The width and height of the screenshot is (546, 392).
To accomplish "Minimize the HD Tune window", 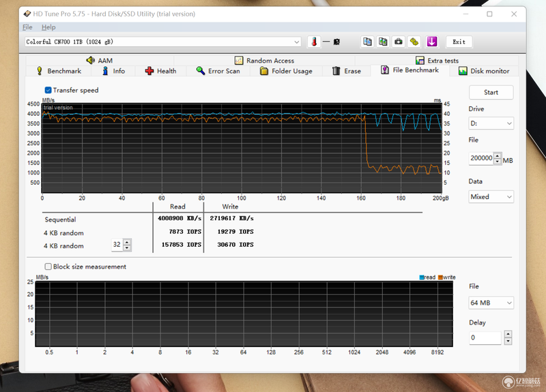I will tap(466, 14).
